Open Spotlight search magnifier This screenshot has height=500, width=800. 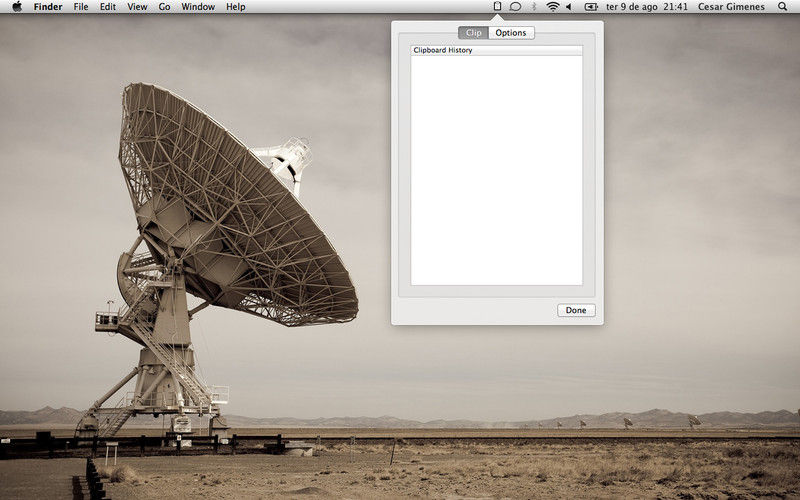(x=782, y=7)
